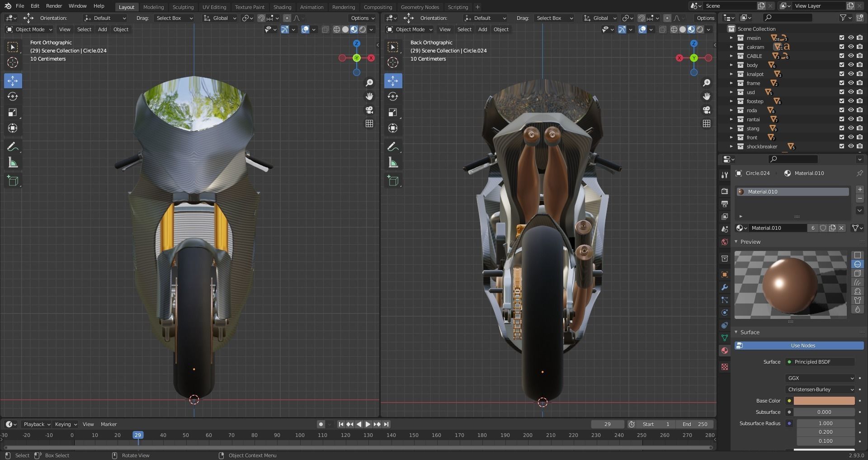This screenshot has height=460, width=868.
Task: Set material preview shape to cube
Action: click(x=858, y=273)
